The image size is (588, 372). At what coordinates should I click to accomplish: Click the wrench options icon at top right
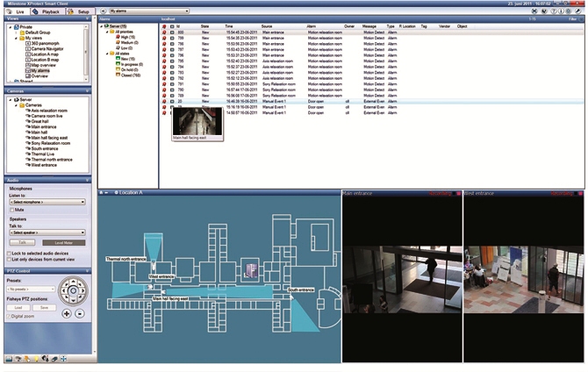click(578, 11)
